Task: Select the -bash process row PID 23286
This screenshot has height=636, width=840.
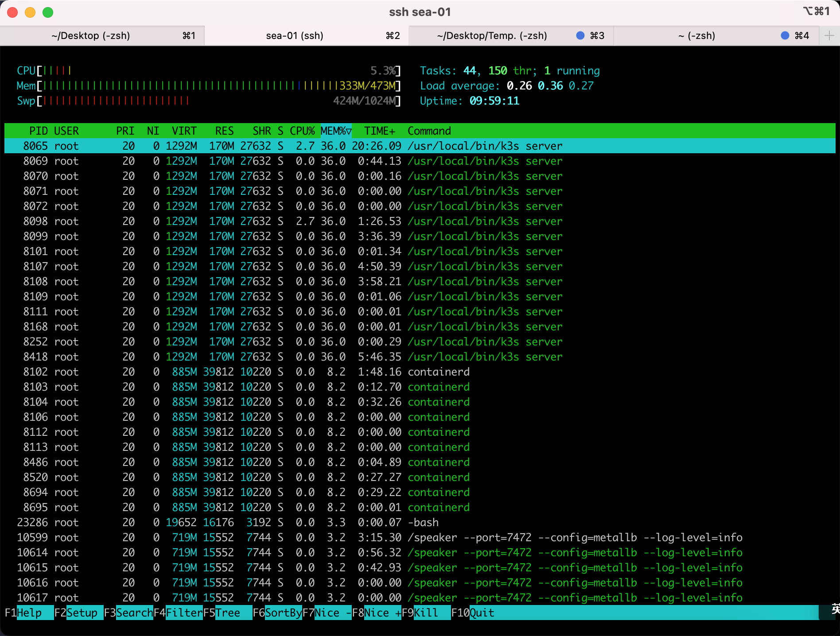Action: (420, 522)
